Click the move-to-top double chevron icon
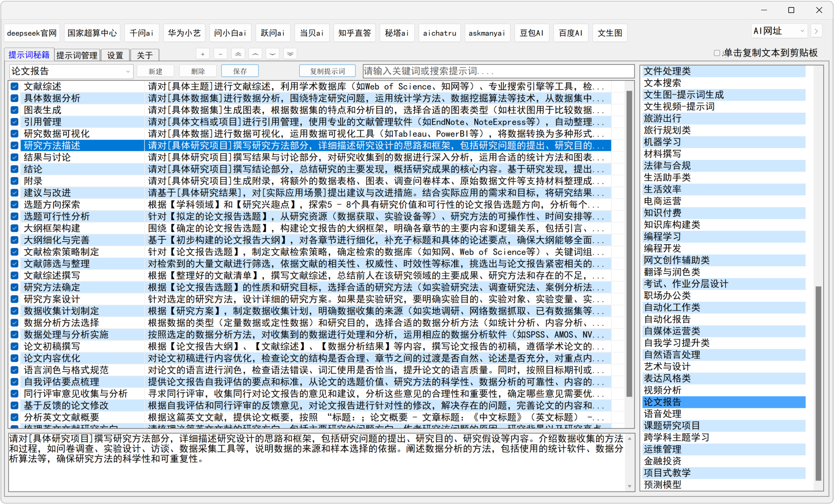 pyautogui.click(x=238, y=54)
